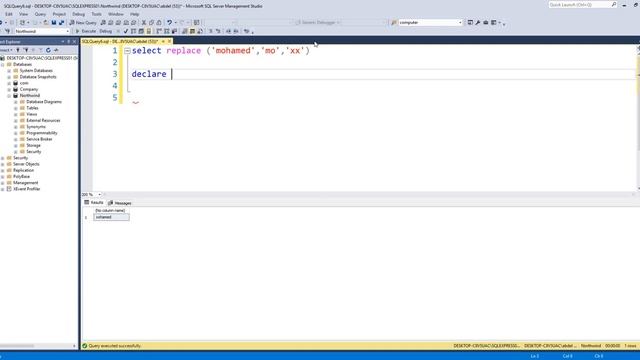This screenshot has height=360, width=640.
Task: Click the Parse checkmark icon beside Debug
Action: tap(126, 31)
